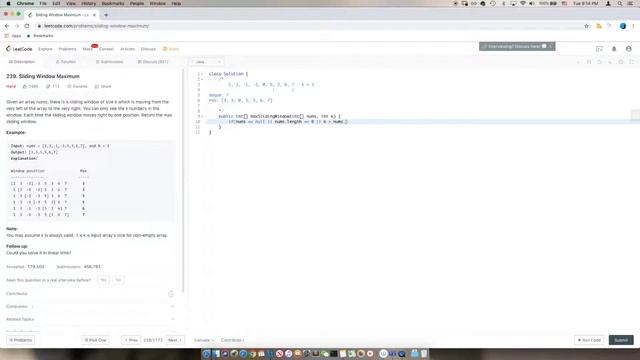The image size is (640, 360).
Task: Click the thumbs-down dislike count
Action: click(56, 87)
